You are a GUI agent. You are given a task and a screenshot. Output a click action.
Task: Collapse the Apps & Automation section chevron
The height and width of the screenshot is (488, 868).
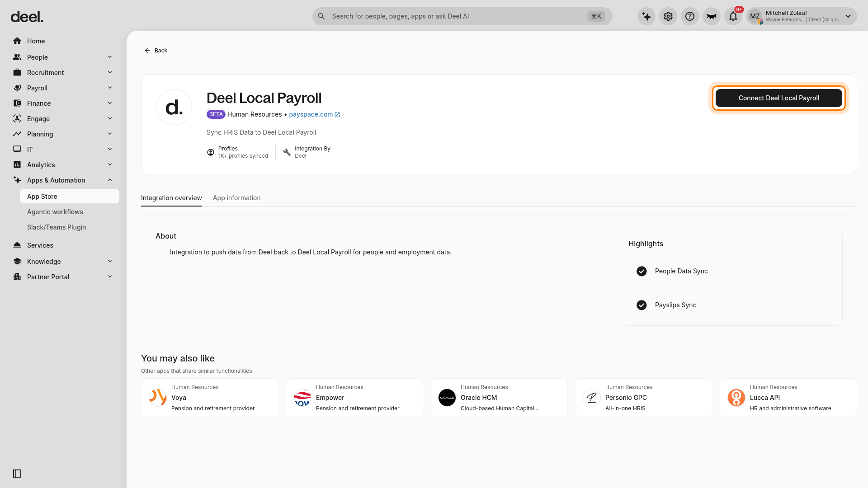(x=110, y=180)
